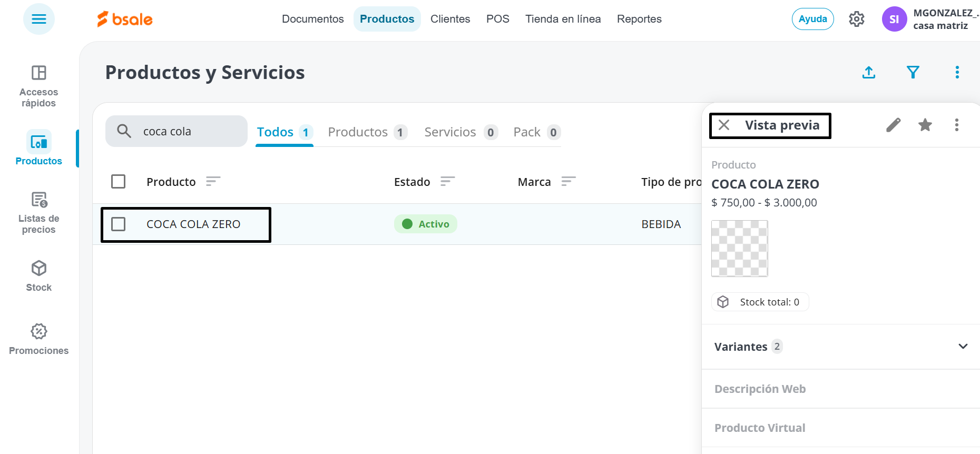The height and width of the screenshot is (454, 980).
Task: Click the product image placeholder thumbnail
Action: pos(740,249)
